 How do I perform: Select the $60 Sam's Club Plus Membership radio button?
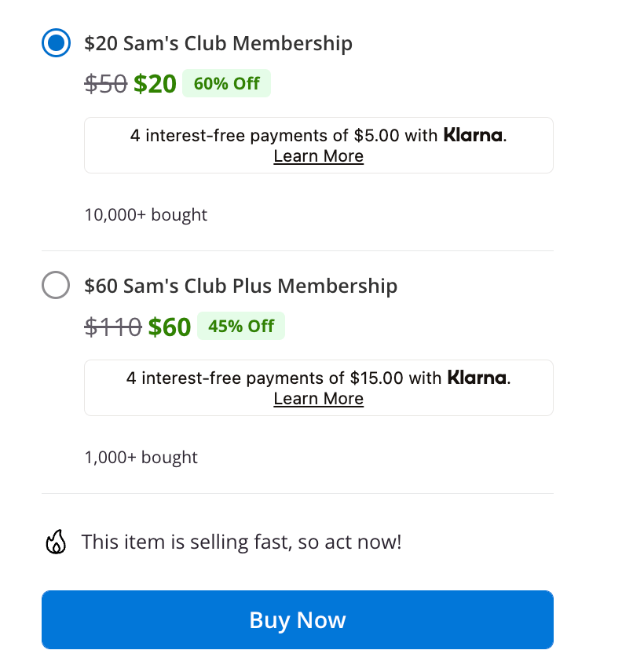coord(56,285)
